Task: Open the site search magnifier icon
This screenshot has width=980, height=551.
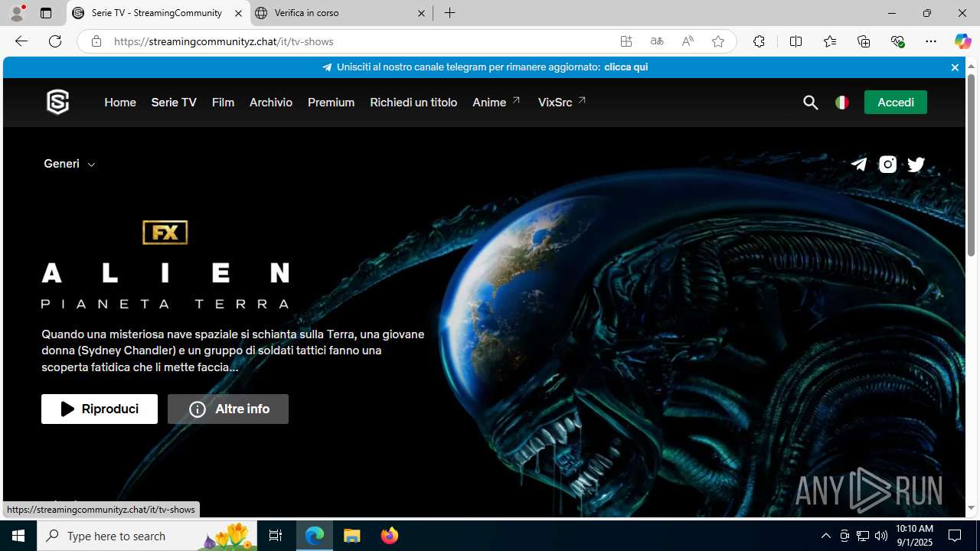Action: (x=810, y=103)
